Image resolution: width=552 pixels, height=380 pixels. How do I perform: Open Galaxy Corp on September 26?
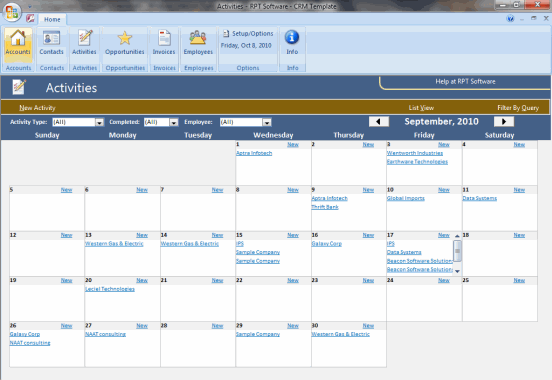[25, 334]
